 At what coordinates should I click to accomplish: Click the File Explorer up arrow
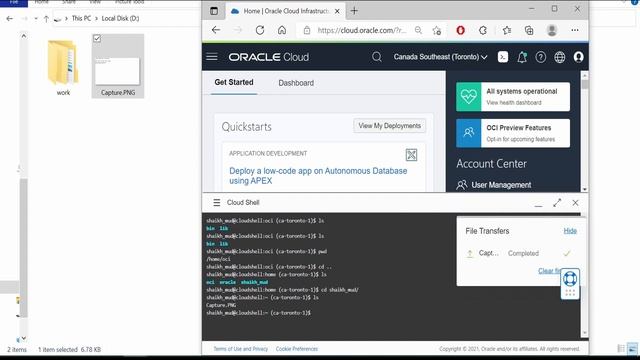pos(46,18)
